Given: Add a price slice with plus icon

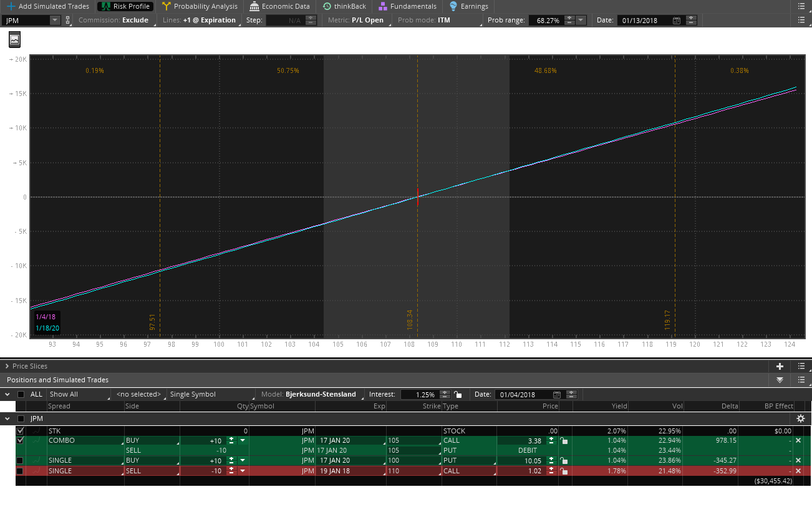Looking at the screenshot, I should pyautogui.click(x=780, y=367).
